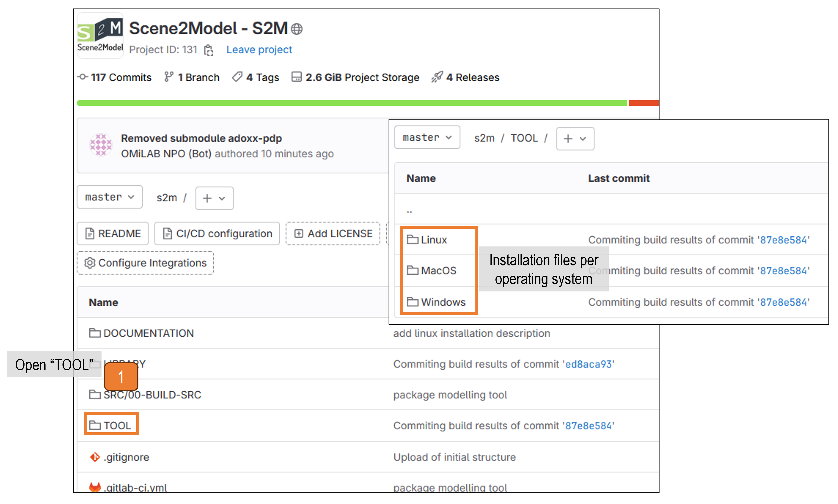838x504 pixels.
Task: Click document icon in README button
Action: pos(90,234)
